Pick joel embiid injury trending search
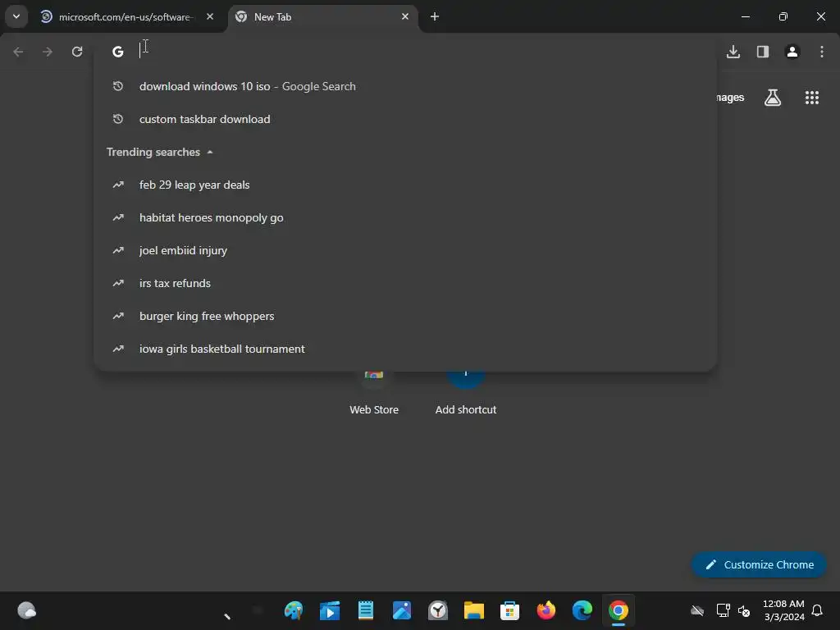This screenshot has height=630, width=840. (x=405, y=250)
